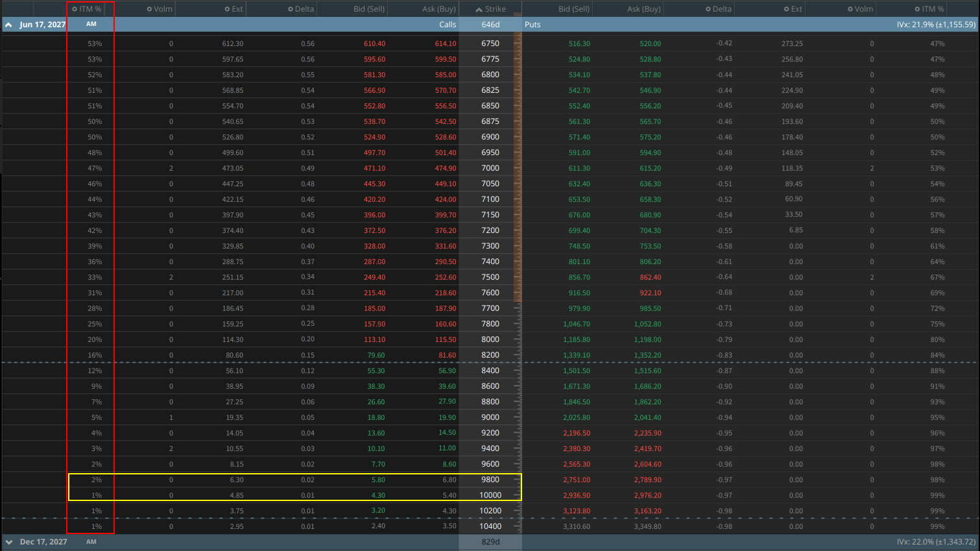Select the 7500 strike cell
980x551 pixels.
click(x=490, y=277)
